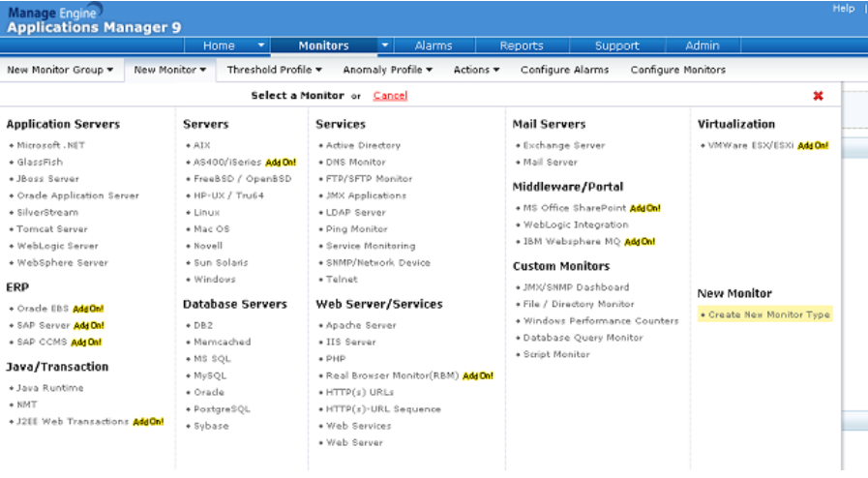Select WebLogic Server monitor
This screenshot has width=868, height=478.
click(57, 246)
